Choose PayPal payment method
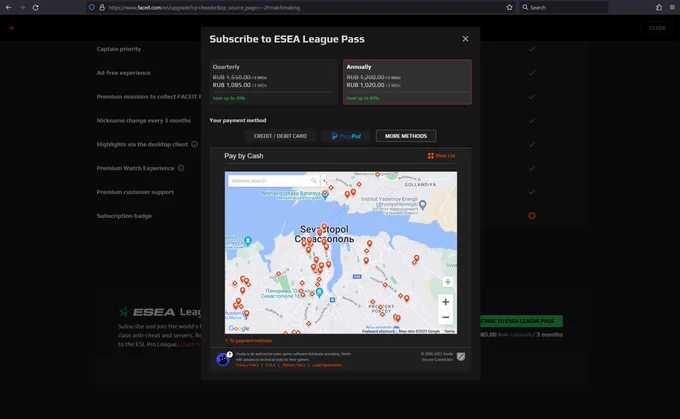Image resolution: width=680 pixels, height=419 pixels. pos(346,136)
